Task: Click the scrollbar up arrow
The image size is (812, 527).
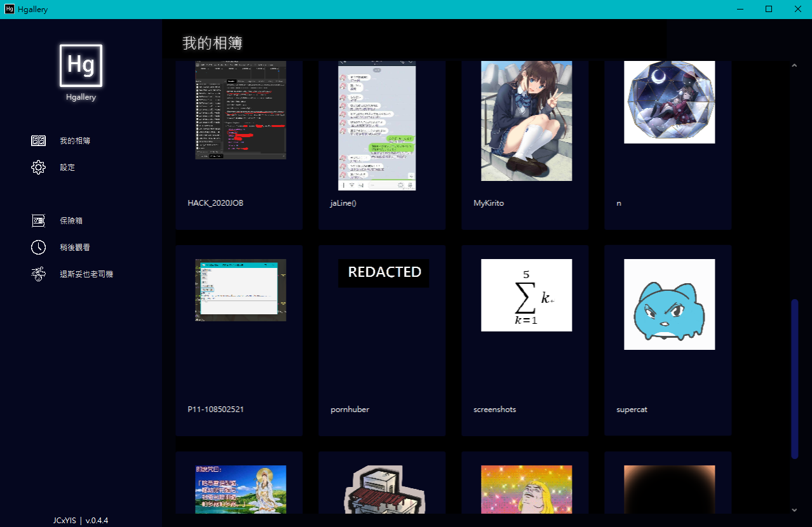Action: pos(794,65)
